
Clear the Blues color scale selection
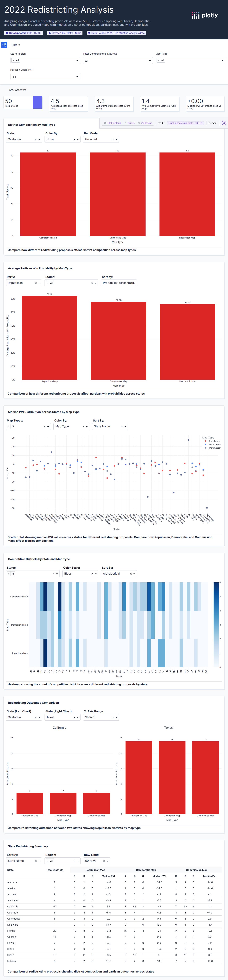tap(92, 574)
